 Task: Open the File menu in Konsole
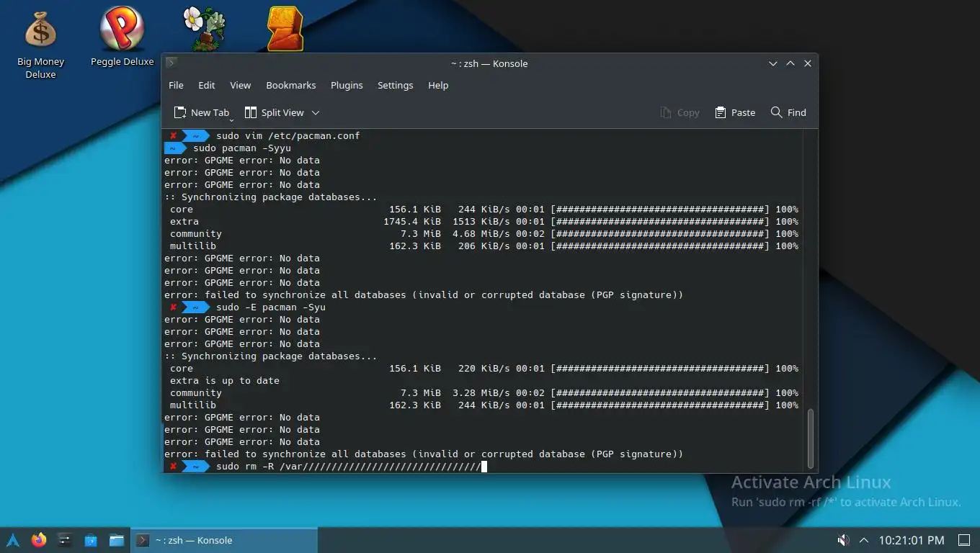[176, 85]
